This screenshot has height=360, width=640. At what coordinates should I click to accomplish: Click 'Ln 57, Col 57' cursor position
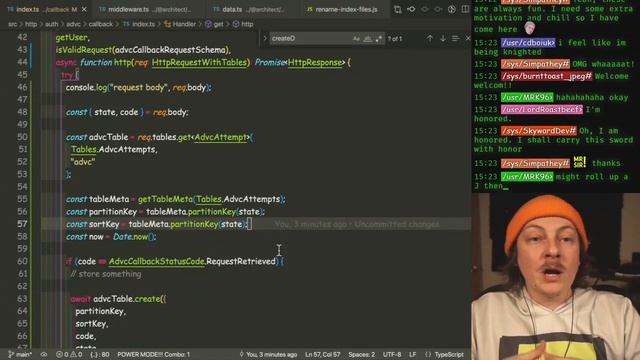pyautogui.click(x=322, y=354)
